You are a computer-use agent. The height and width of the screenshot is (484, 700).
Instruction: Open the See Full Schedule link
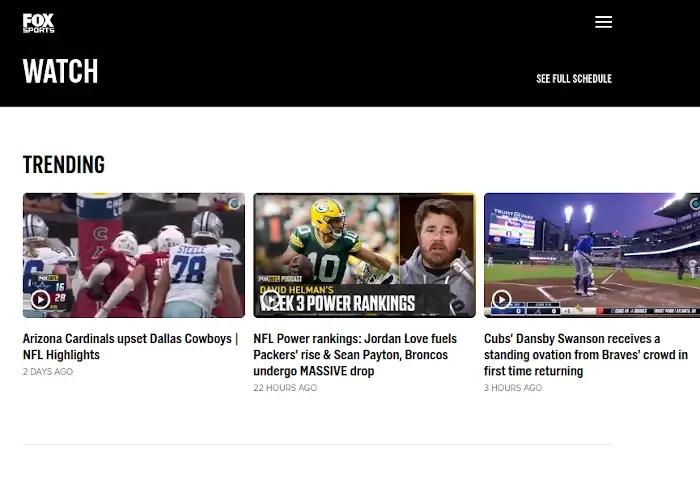click(x=574, y=79)
